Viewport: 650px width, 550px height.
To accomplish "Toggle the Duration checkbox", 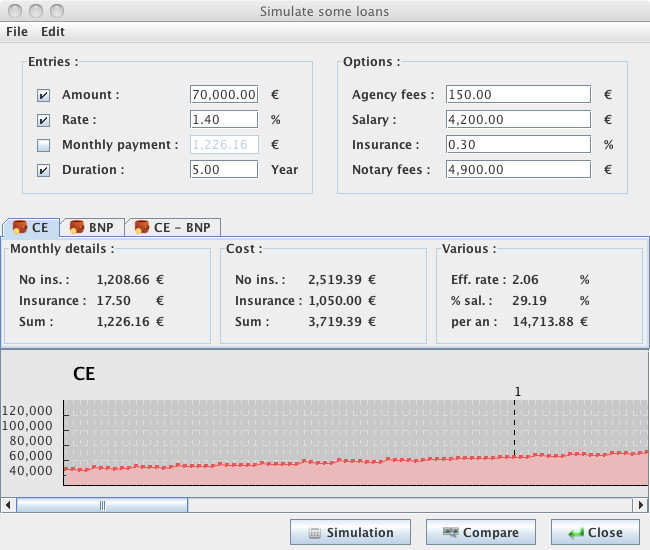I will point(44,170).
